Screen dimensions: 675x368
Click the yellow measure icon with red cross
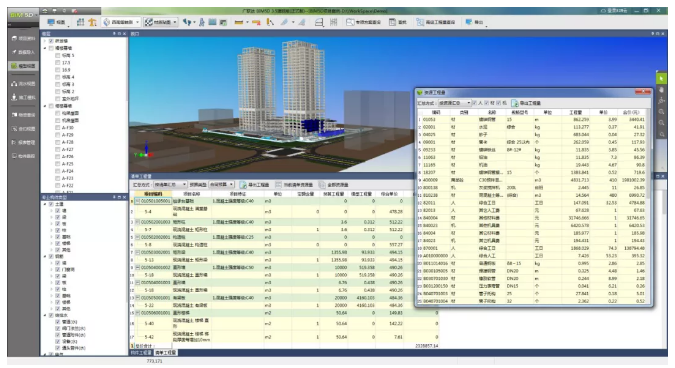257,22
